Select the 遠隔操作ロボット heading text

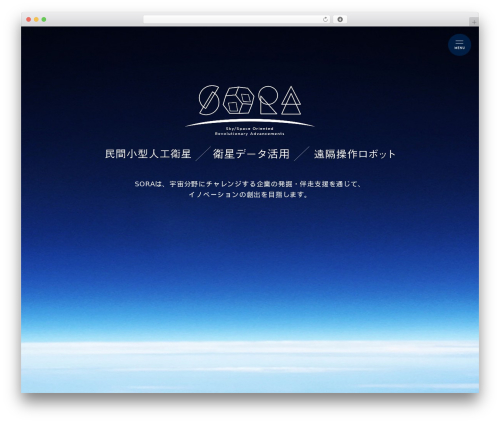[x=355, y=154]
